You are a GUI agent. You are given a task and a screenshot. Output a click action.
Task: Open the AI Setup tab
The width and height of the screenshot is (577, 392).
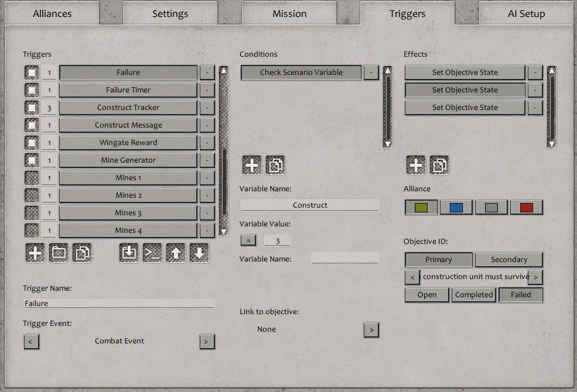coord(526,13)
